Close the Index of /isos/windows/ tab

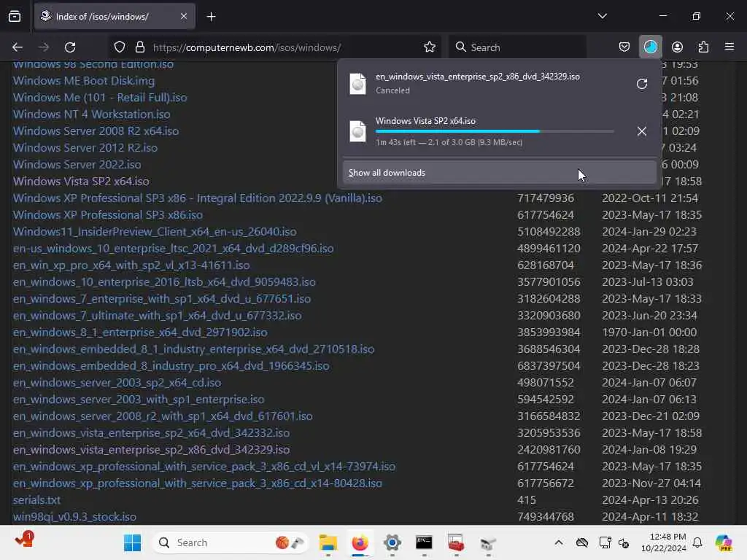click(x=184, y=16)
